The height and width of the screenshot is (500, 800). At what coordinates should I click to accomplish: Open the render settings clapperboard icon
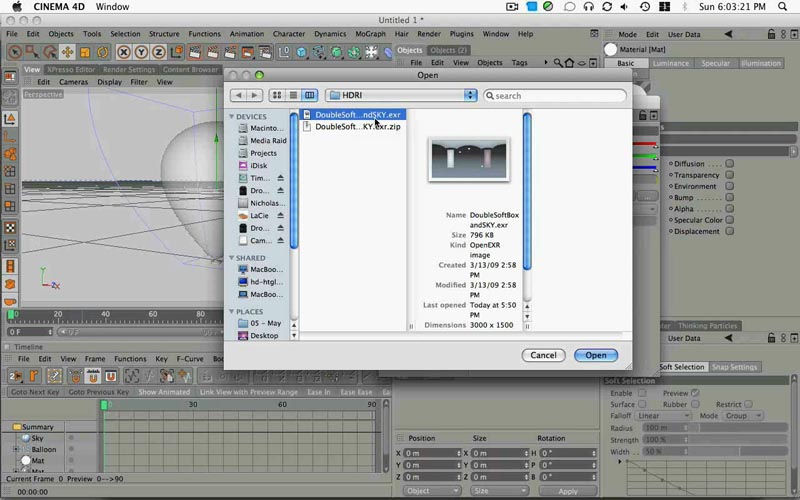click(x=265, y=52)
